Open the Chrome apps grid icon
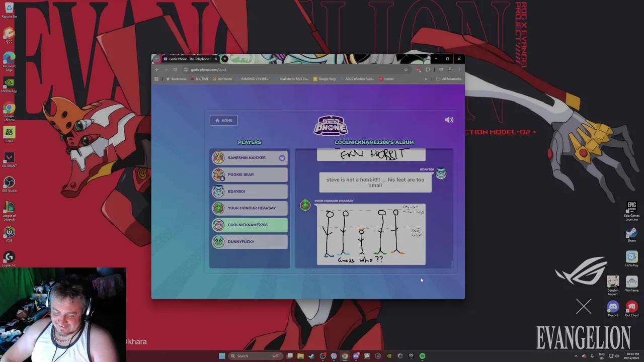 [156, 79]
